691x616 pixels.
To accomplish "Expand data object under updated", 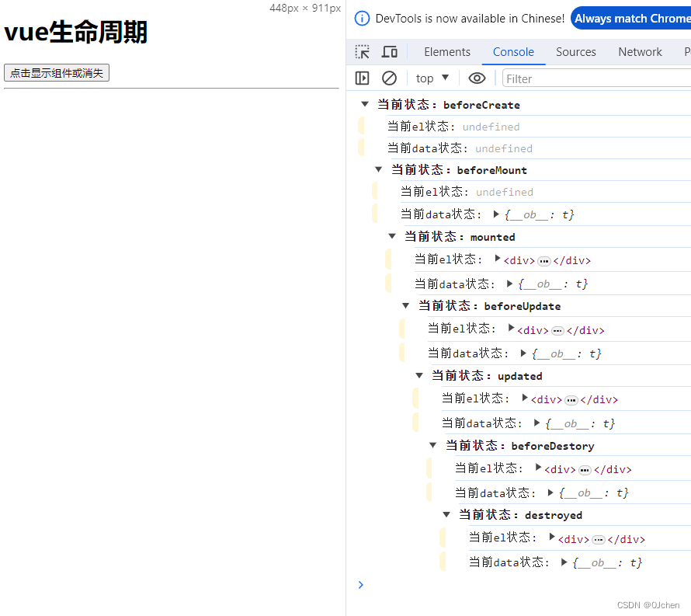I will coord(536,423).
